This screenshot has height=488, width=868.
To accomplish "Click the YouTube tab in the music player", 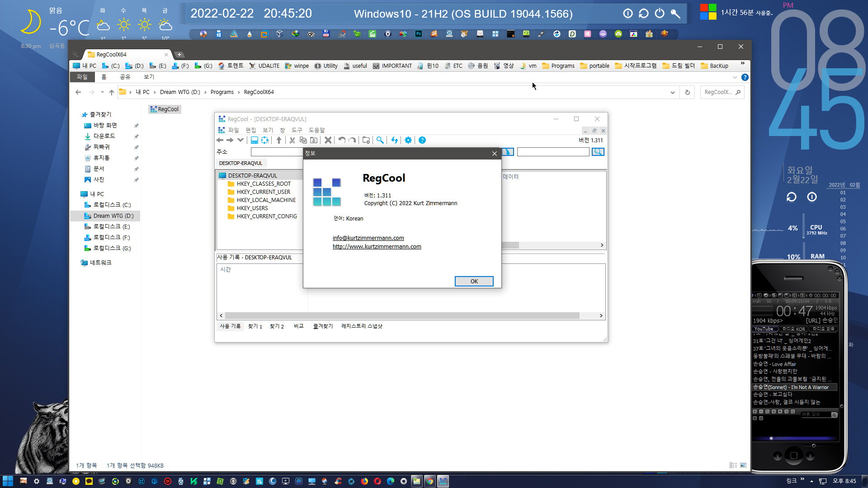I will coord(764,329).
